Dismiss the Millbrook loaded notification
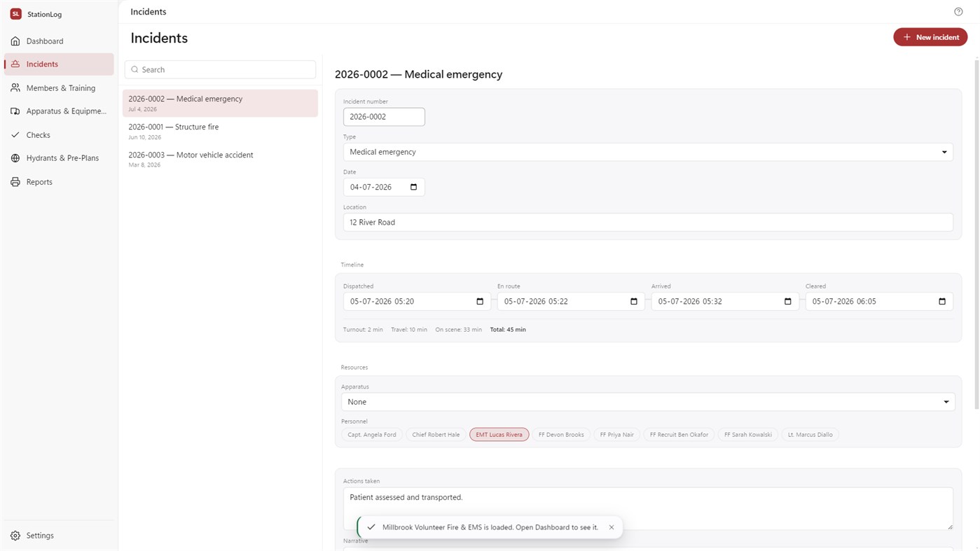The width and height of the screenshot is (980, 551). [x=612, y=527]
